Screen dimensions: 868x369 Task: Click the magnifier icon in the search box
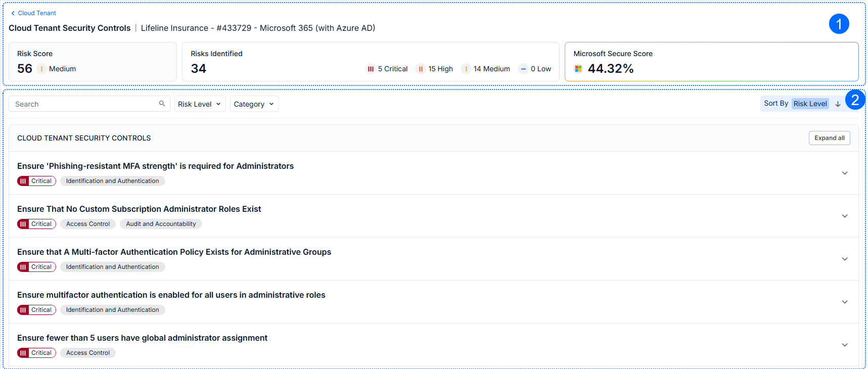pos(162,104)
